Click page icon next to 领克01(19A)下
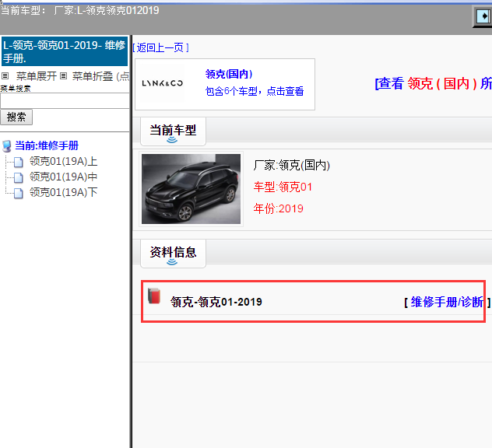This screenshot has height=448, width=492. click(x=19, y=193)
